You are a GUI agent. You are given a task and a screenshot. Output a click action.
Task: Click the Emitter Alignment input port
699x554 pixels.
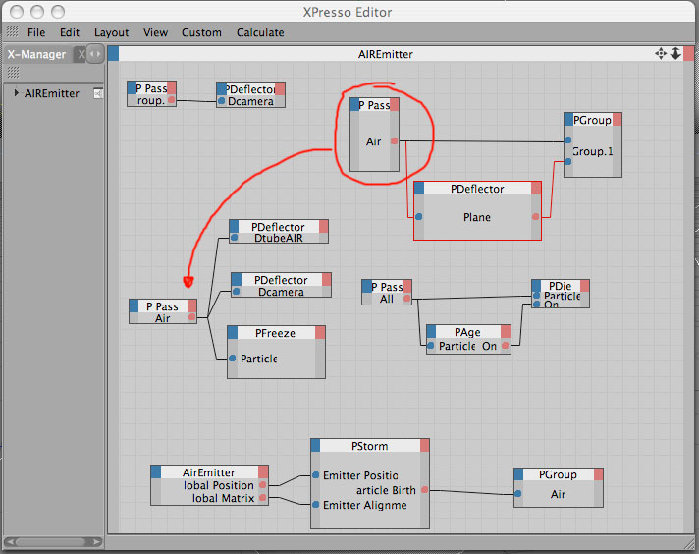tap(316, 505)
